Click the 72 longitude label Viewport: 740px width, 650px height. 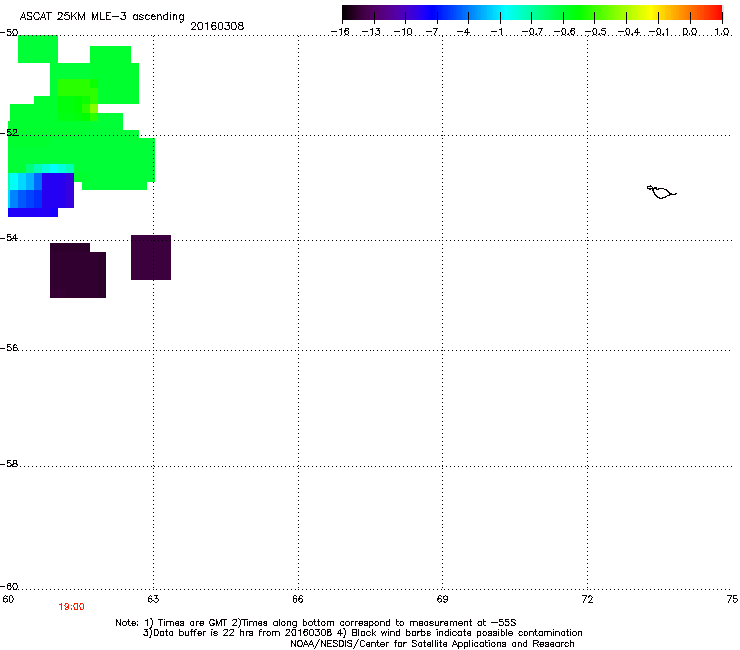(x=587, y=599)
